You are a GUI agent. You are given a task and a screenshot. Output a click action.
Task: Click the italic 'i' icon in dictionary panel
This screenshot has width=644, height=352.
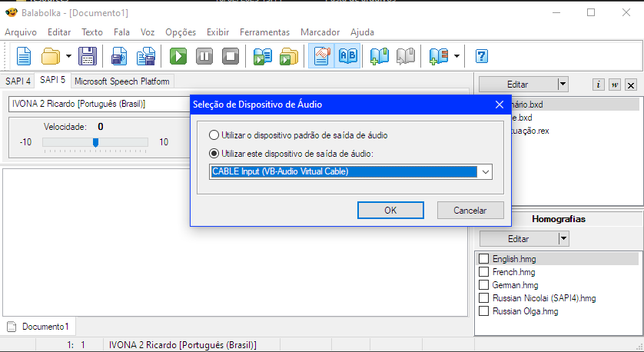[599, 85]
